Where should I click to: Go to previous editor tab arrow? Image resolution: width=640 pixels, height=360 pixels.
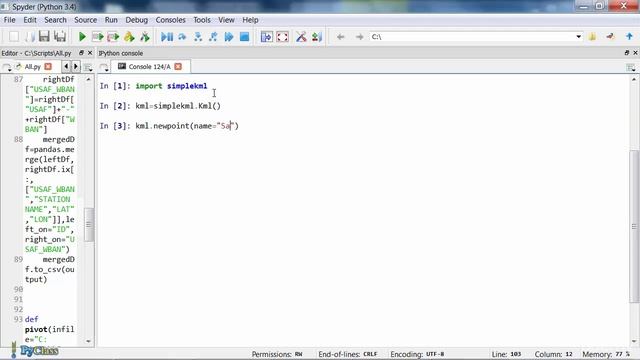(66, 67)
